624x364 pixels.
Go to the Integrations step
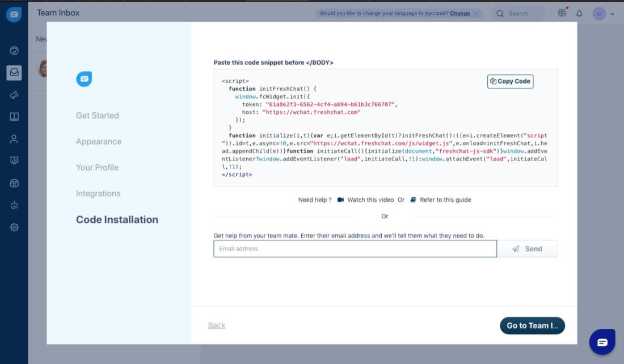click(98, 194)
